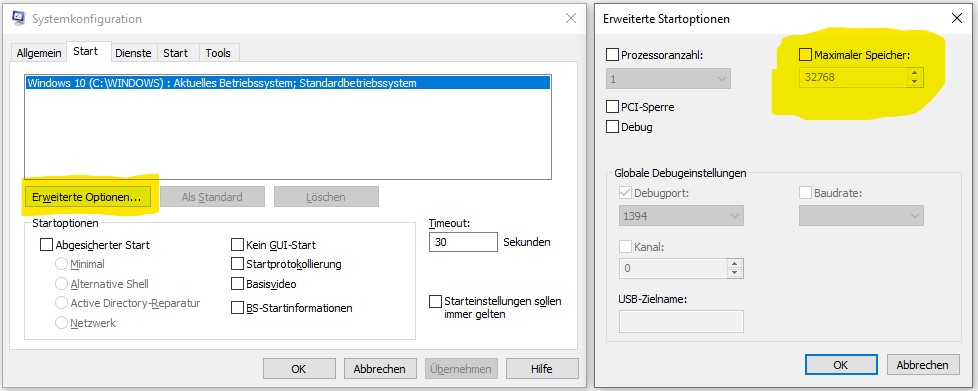978x391 pixels.
Task: Enable the PCI-Sperre checkbox
Action: (x=612, y=107)
